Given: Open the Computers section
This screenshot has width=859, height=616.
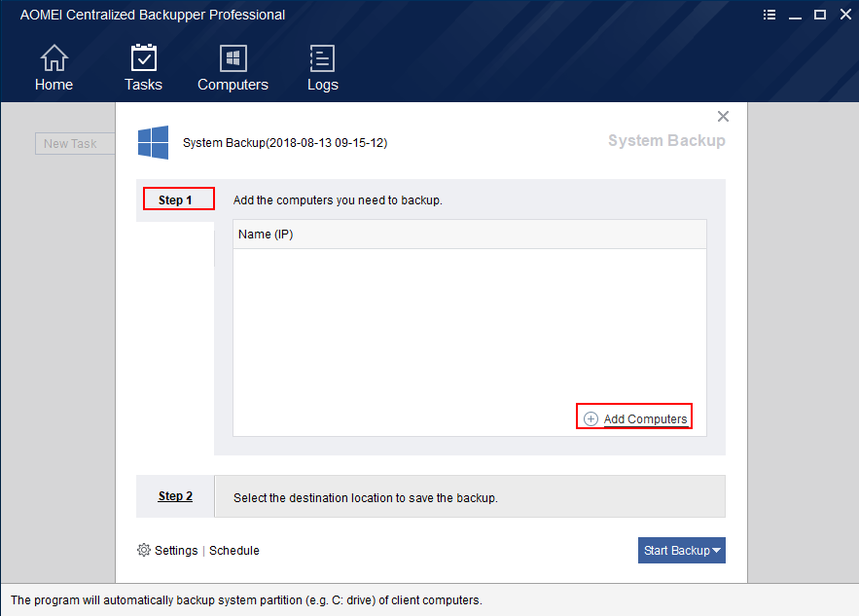Looking at the screenshot, I should 233,68.
